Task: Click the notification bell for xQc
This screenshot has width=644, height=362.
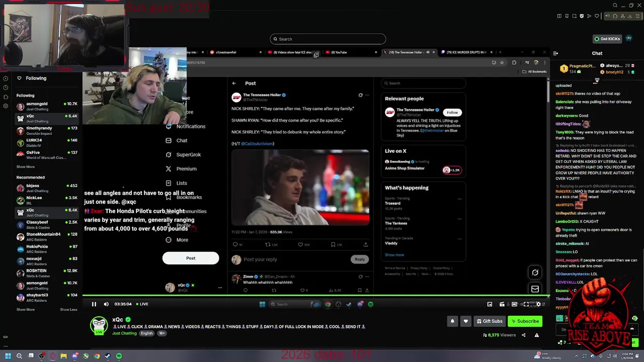Action: point(452,321)
